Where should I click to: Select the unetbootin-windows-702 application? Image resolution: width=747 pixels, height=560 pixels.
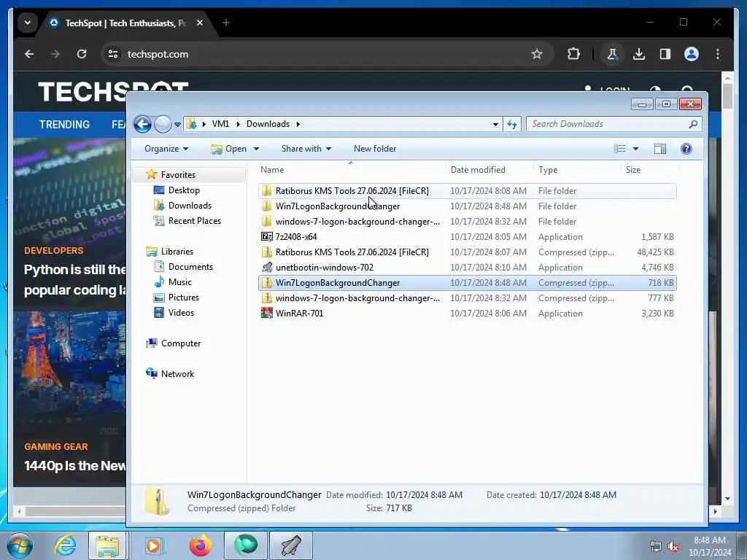coord(468,267)
